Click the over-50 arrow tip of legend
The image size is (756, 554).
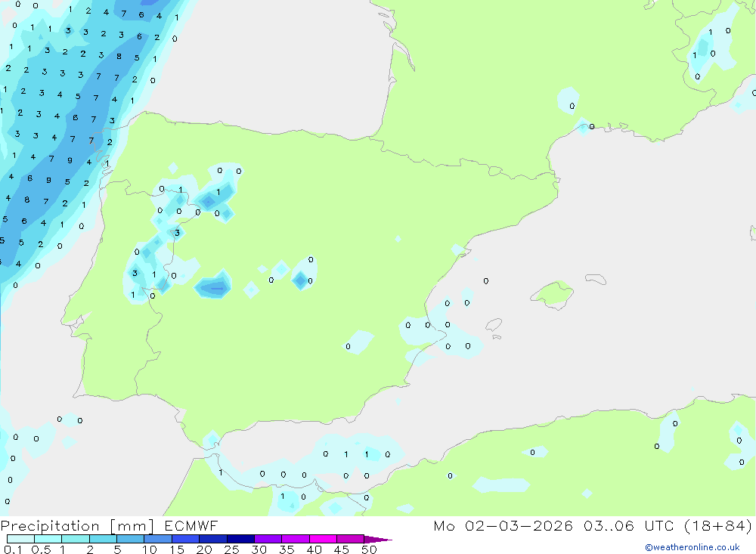pos(379,539)
